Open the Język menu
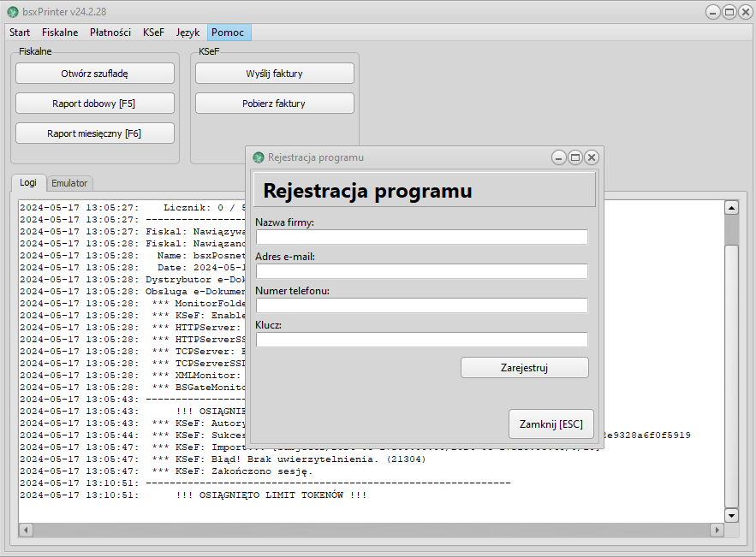756x557 pixels. tap(188, 33)
